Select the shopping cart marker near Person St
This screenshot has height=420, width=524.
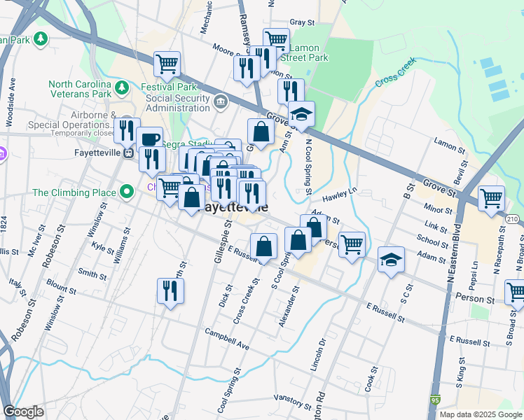click(x=352, y=244)
